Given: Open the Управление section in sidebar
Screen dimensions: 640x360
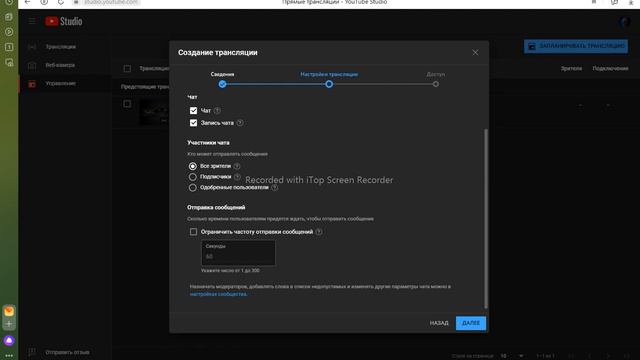Looking at the screenshot, I should [x=60, y=84].
